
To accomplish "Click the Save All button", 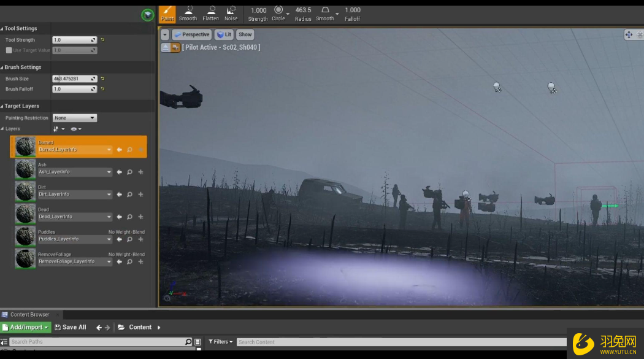I will 70,327.
